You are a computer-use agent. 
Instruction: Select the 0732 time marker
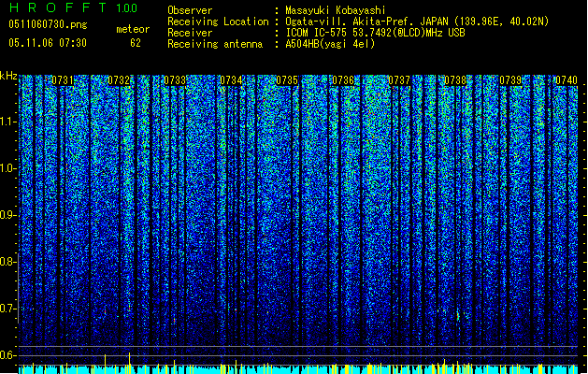pos(119,80)
